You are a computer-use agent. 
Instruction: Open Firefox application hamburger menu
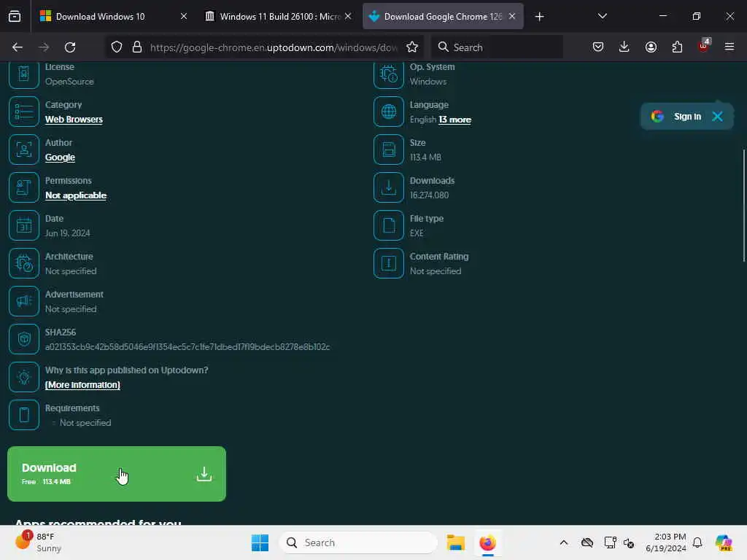[x=729, y=47]
